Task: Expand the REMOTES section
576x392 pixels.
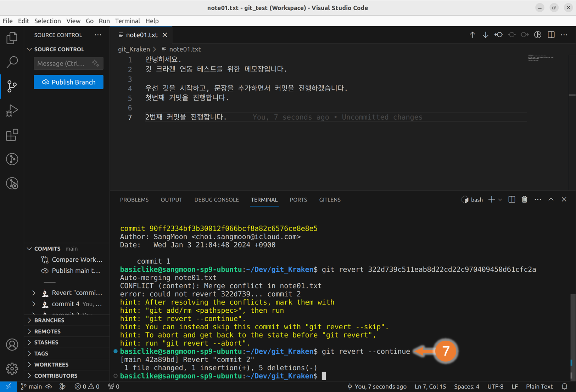Action: pyautogui.click(x=67, y=331)
